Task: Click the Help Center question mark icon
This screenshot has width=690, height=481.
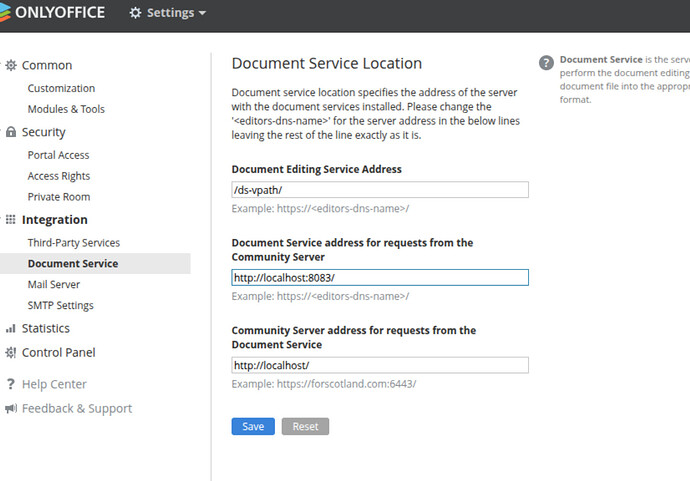Action: click(11, 384)
